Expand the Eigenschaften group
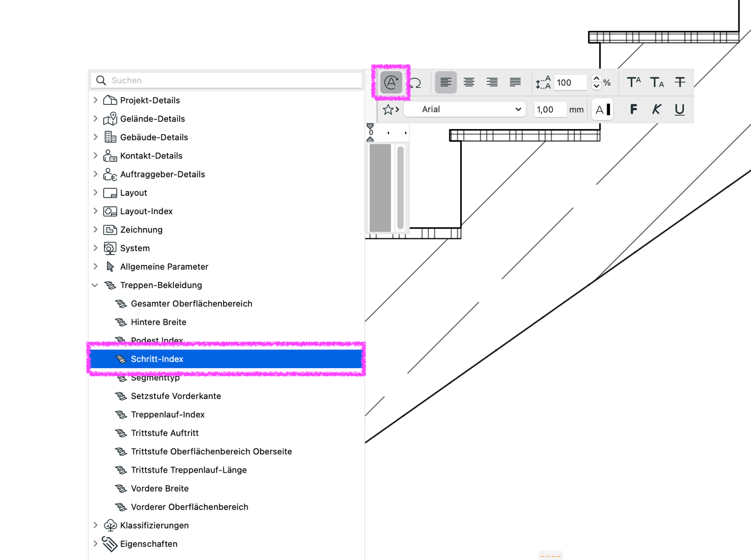 (96, 543)
